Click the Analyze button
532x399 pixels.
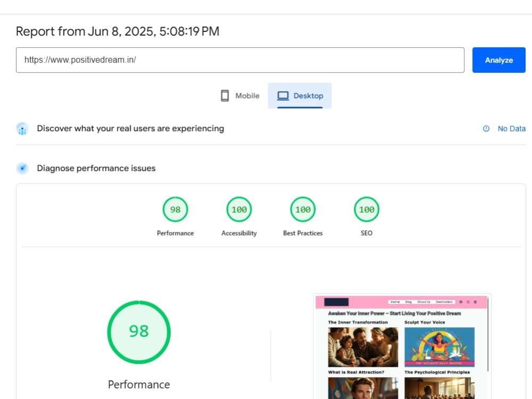click(x=499, y=60)
